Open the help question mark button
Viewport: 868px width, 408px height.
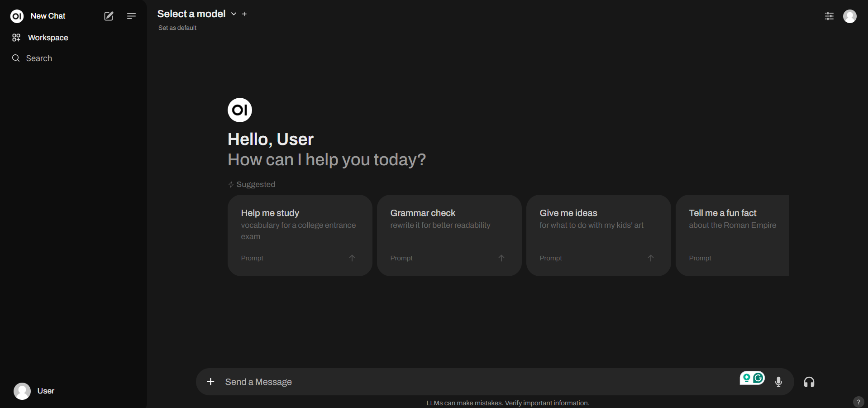pyautogui.click(x=858, y=402)
